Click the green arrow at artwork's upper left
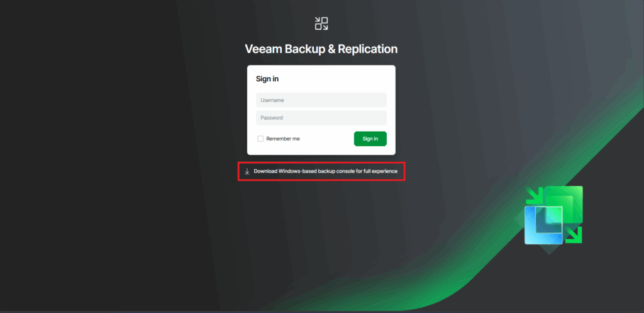The image size is (644, 313). pyautogui.click(x=535, y=196)
